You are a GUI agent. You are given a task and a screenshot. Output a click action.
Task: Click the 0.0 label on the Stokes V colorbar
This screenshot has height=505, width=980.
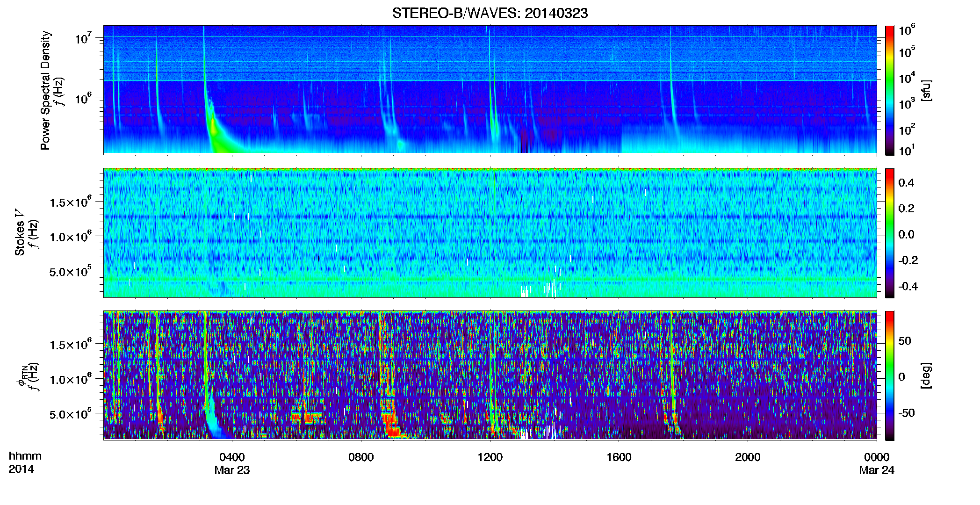[906, 235]
